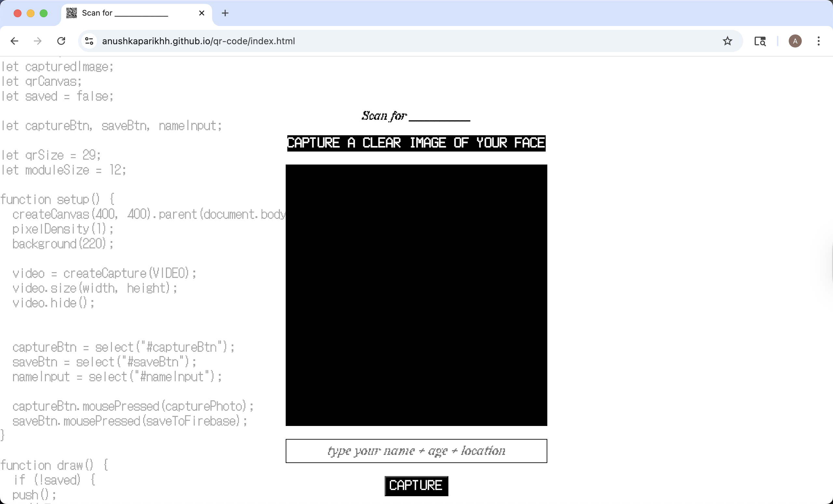Open site information icon in address bar

[89, 41]
